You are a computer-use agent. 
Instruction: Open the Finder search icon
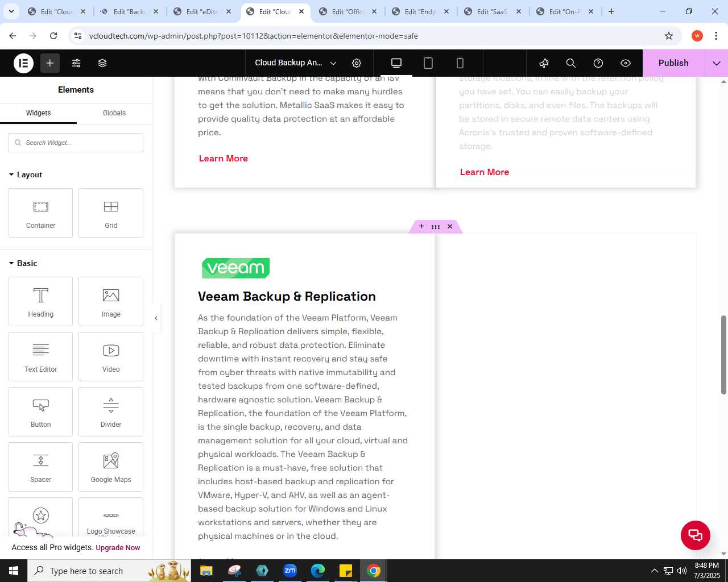point(571,63)
